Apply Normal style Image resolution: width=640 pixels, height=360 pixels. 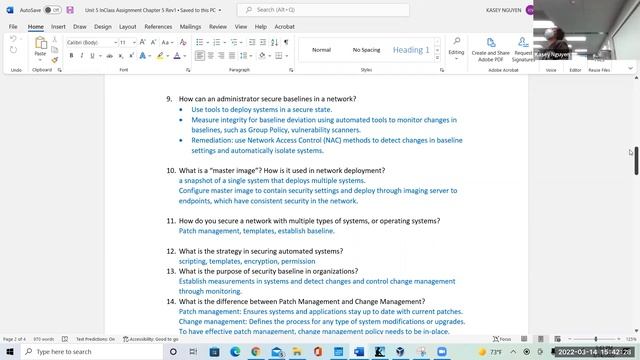pos(321,50)
